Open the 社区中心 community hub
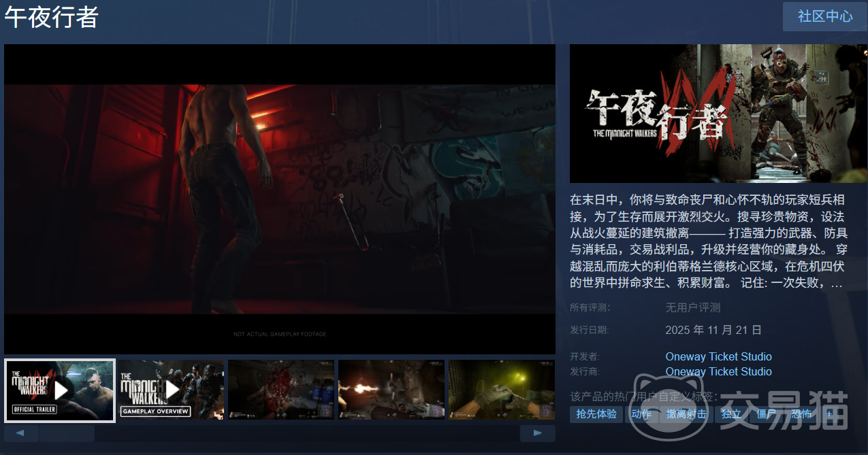The image size is (868, 455). click(824, 16)
